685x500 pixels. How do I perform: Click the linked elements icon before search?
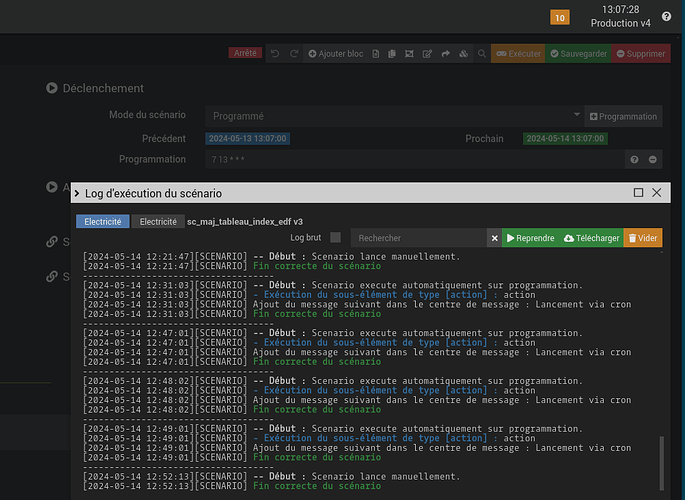click(x=464, y=54)
